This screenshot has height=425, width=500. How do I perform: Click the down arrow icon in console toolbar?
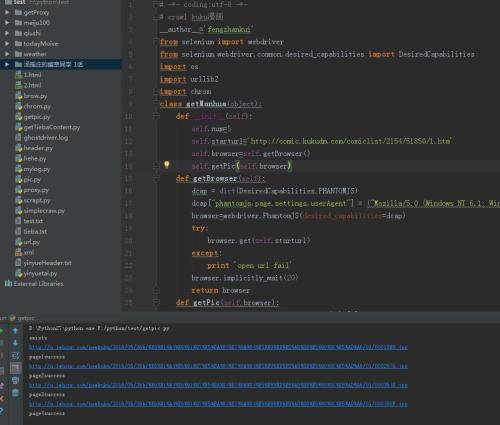point(15,343)
